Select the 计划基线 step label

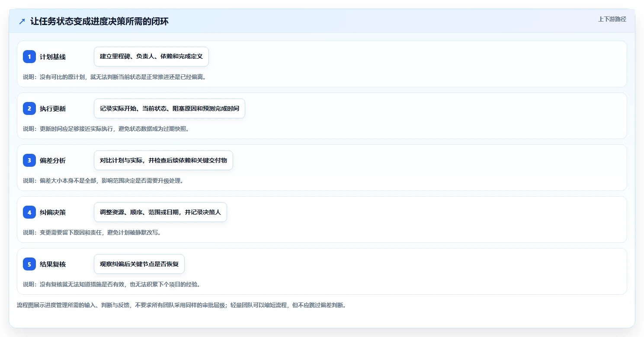click(x=53, y=57)
